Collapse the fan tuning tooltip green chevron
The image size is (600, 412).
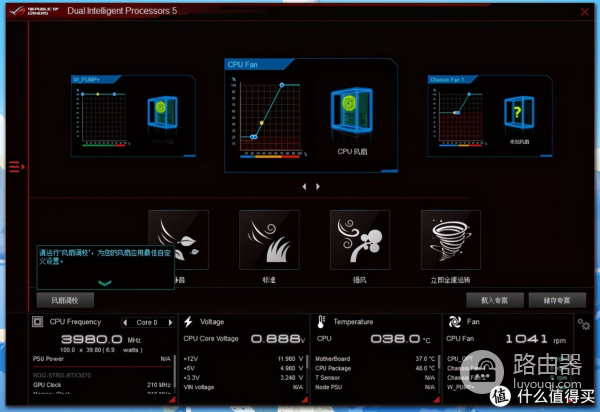(x=105, y=283)
